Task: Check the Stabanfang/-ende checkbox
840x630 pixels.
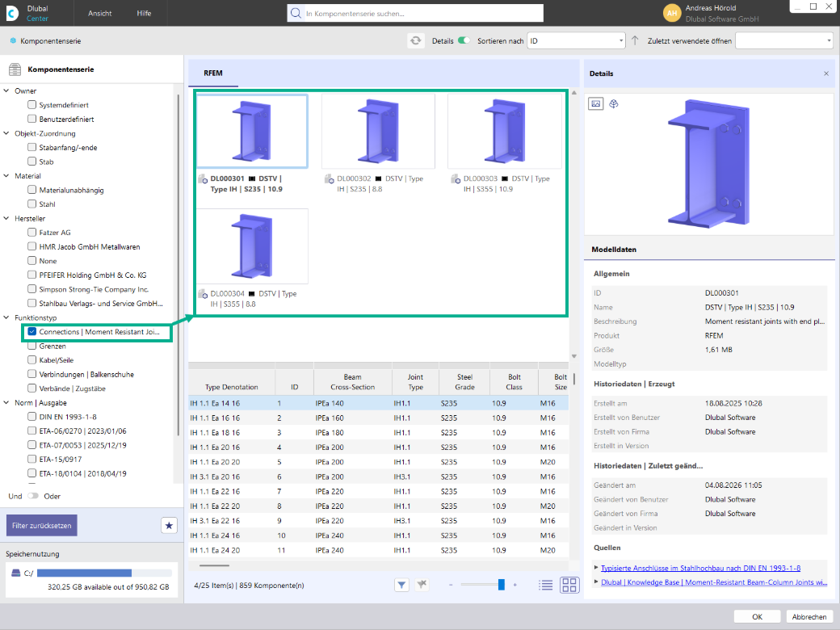Action: coord(32,147)
